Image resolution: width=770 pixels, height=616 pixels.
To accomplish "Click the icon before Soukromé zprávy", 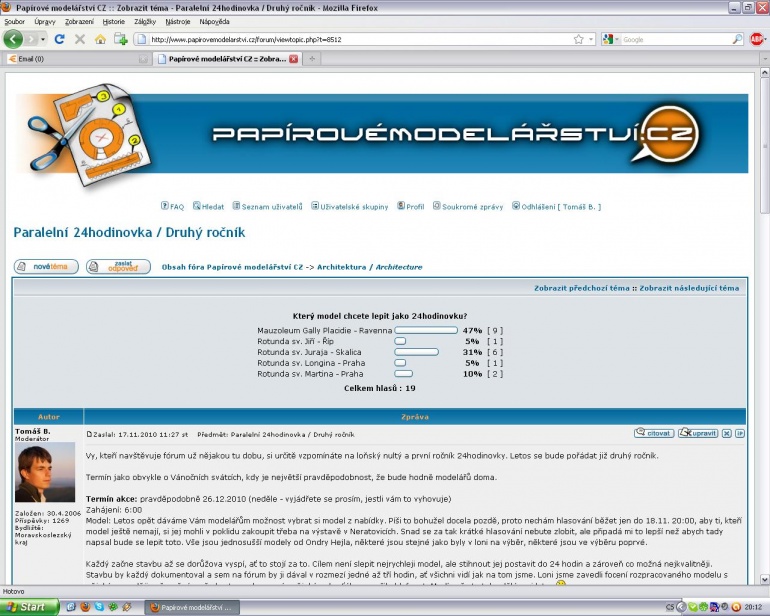I will (x=437, y=206).
